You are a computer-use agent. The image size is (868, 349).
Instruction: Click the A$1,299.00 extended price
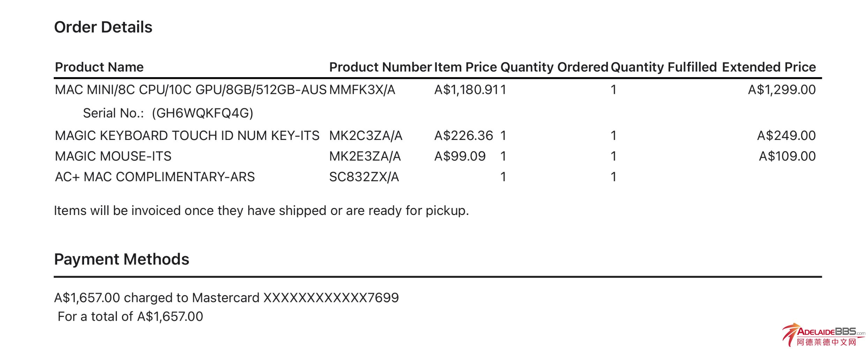(x=781, y=90)
